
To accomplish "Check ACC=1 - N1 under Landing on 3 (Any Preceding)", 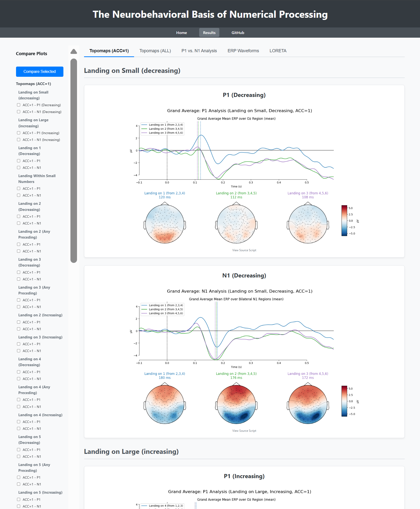I will point(19,307).
